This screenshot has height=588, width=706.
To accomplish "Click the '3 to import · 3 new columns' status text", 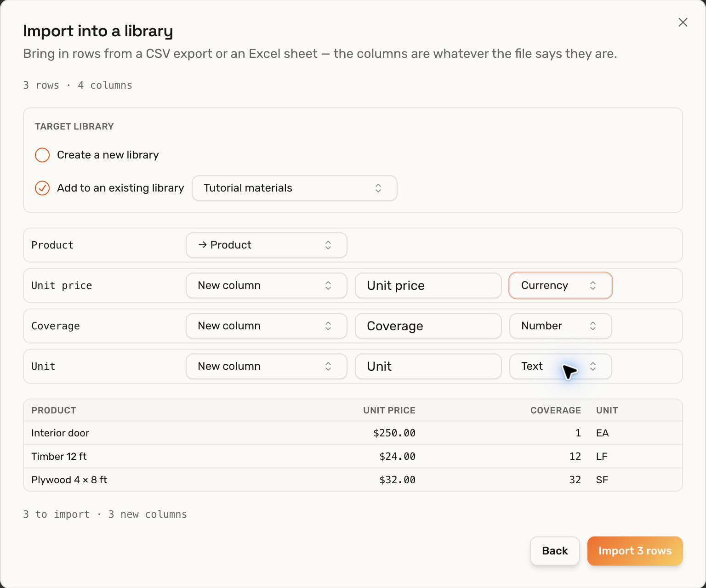I will [105, 514].
